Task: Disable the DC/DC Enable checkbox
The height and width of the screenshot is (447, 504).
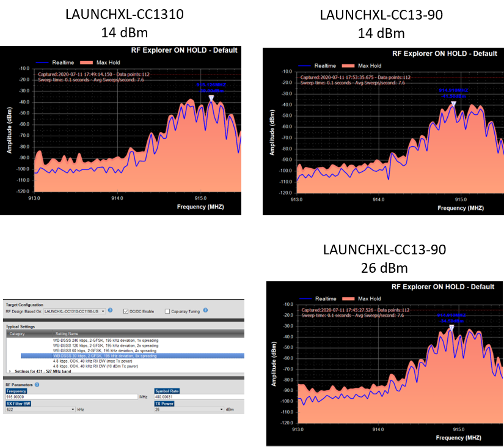Action: click(x=126, y=311)
